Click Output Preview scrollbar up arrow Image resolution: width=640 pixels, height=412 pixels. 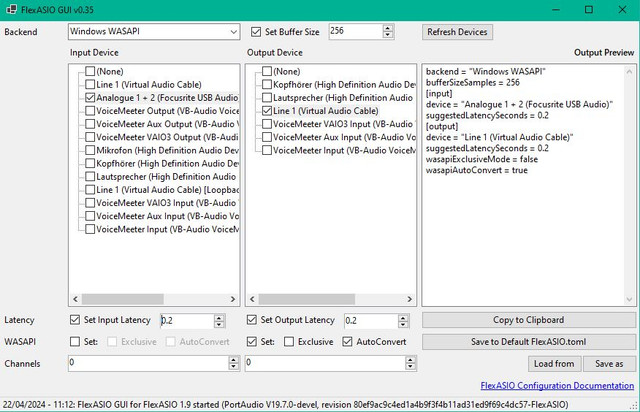[x=629, y=72]
